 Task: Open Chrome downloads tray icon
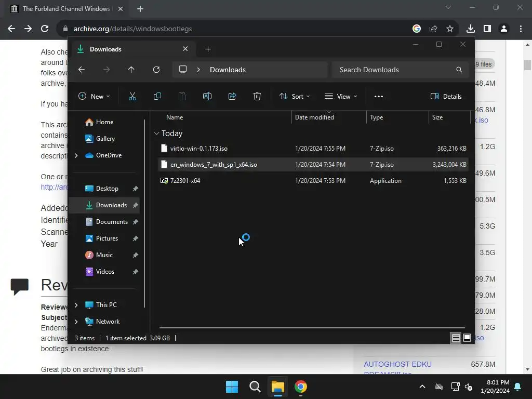coord(471,29)
